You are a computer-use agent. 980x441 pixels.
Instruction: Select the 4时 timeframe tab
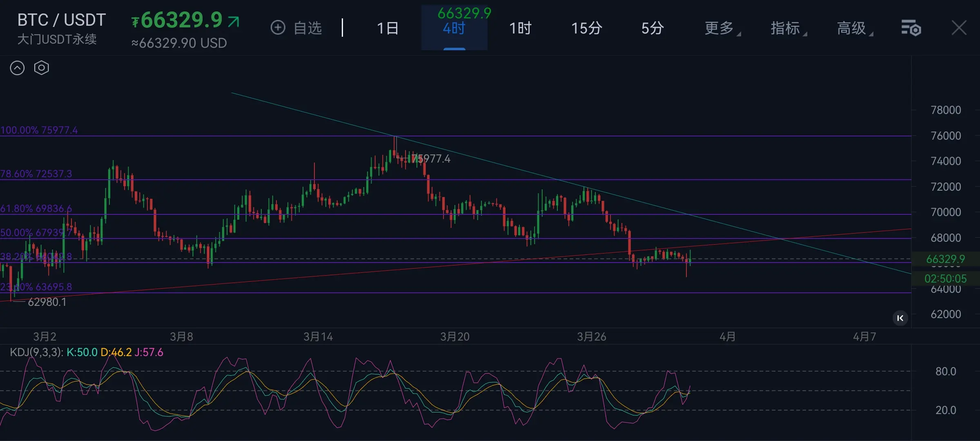click(x=454, y=29)
